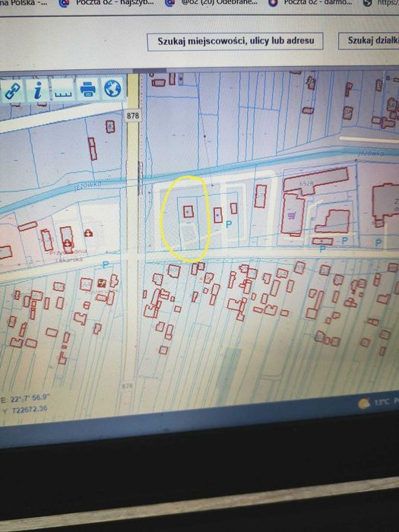Select the info identify tool
Image resolution: width=399 pixels, height=532 pixels.
point(38,90)
